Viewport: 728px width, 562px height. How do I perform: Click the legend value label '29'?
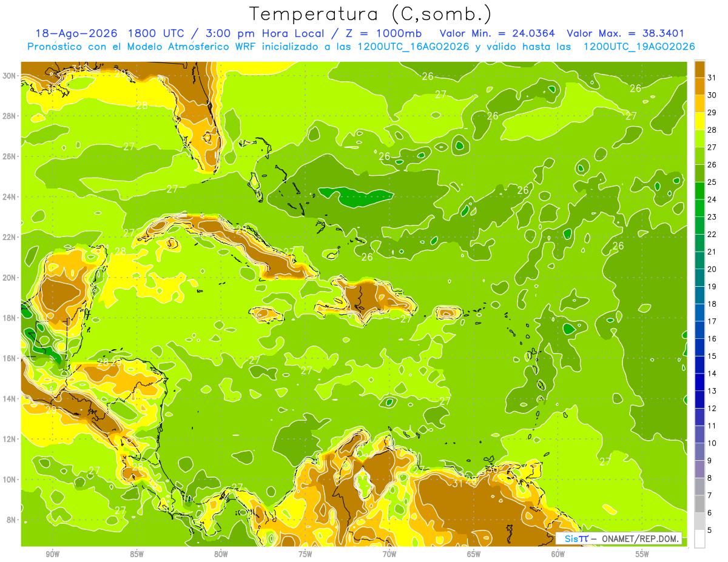tap(712, 112)
